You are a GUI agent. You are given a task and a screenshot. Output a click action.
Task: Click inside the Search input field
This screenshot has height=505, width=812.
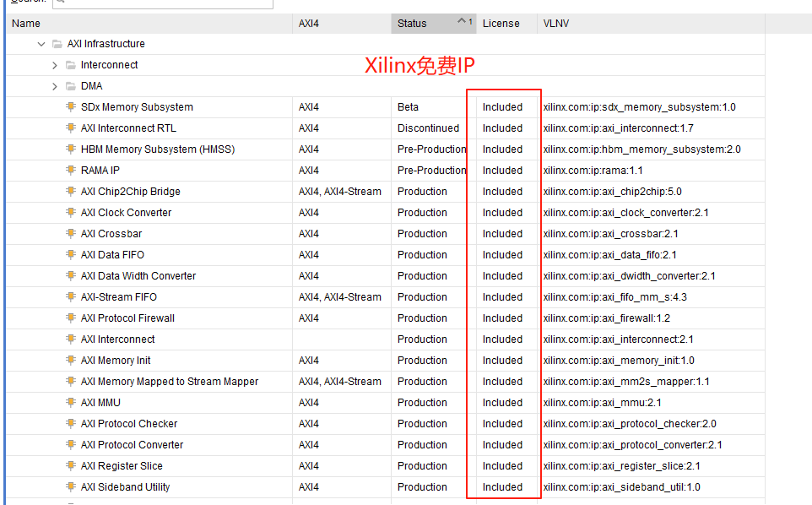160,3
